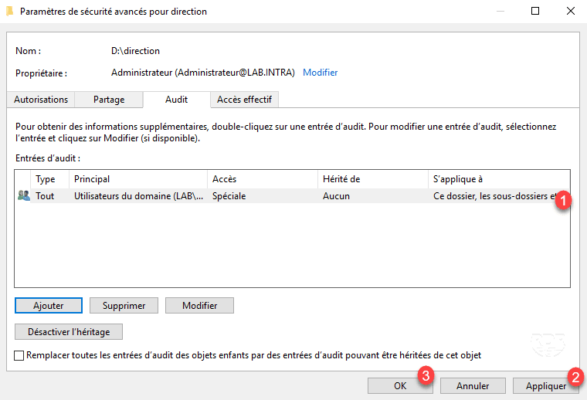The image size is (587, 400).
Task: Go to the Accès effectif tab
Action: tap(244, 100)
